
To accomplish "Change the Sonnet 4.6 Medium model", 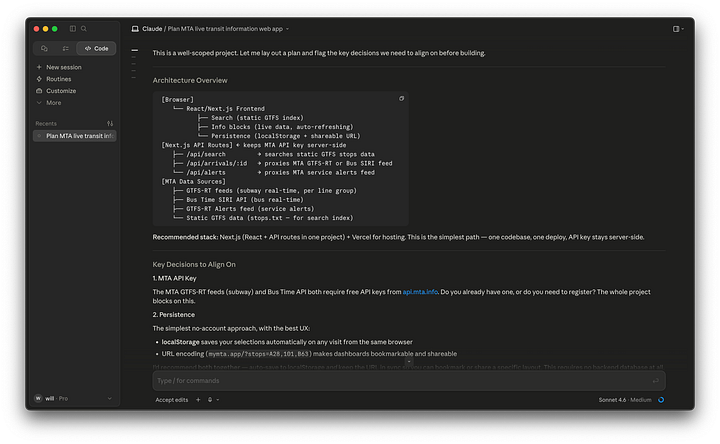I will pos(624,400).
